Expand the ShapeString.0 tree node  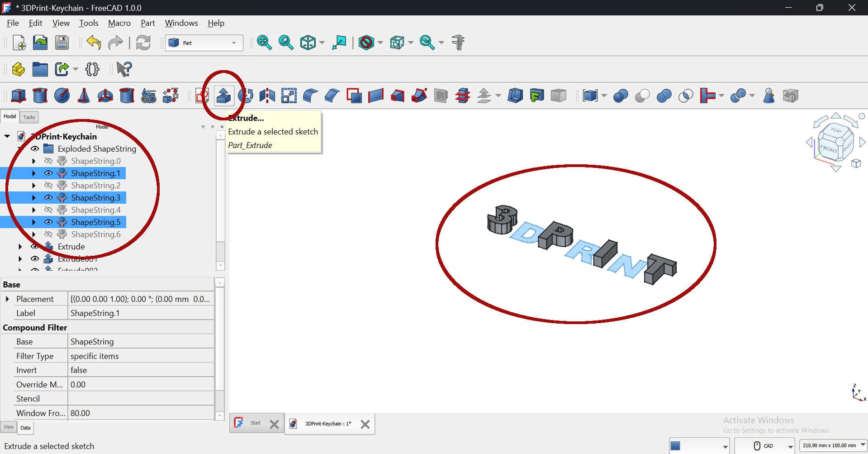[x=33, y=161]
